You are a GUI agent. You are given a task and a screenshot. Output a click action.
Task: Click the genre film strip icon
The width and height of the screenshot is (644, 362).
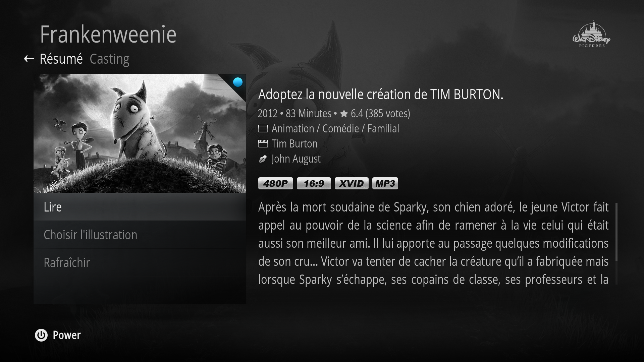tap(263, 128)
